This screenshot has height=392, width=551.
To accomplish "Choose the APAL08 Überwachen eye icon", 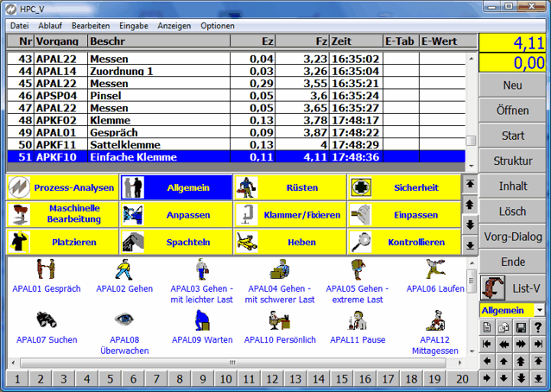I will [x=124, y=320].
